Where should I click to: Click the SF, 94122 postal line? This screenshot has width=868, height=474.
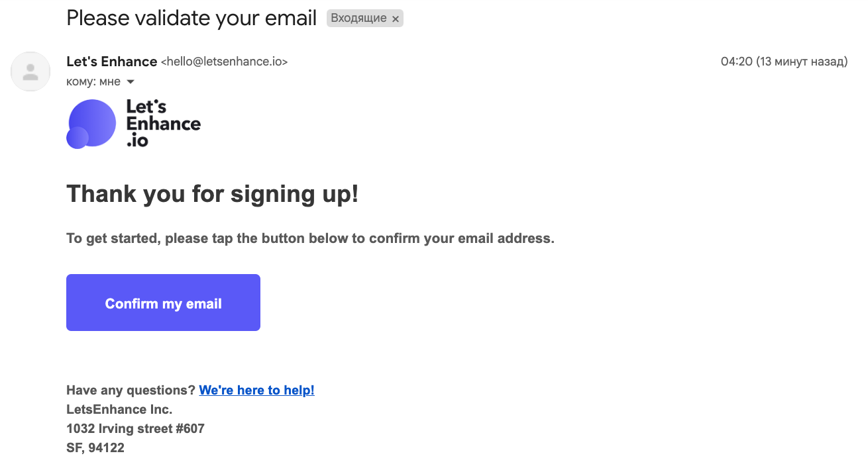click(x=95, y=448)
